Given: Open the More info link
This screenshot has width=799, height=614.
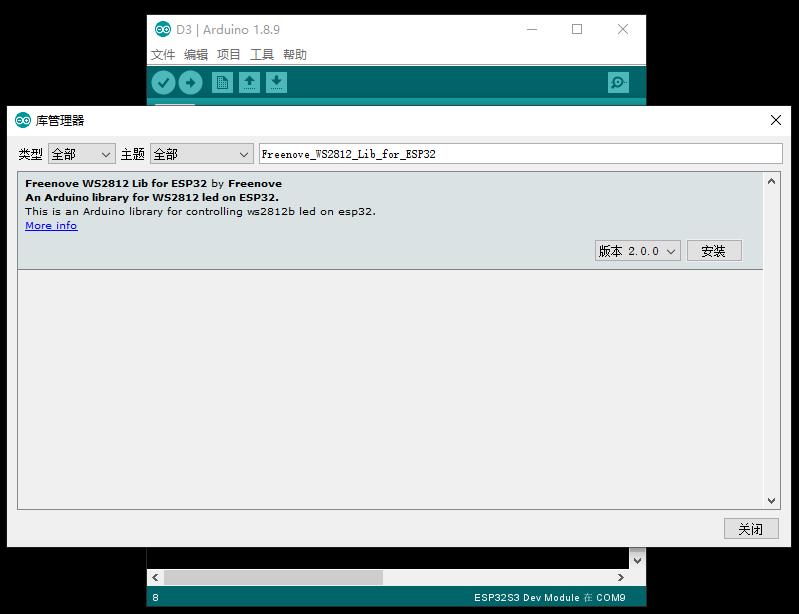Looking at the screenshot, I should (51, 226).
